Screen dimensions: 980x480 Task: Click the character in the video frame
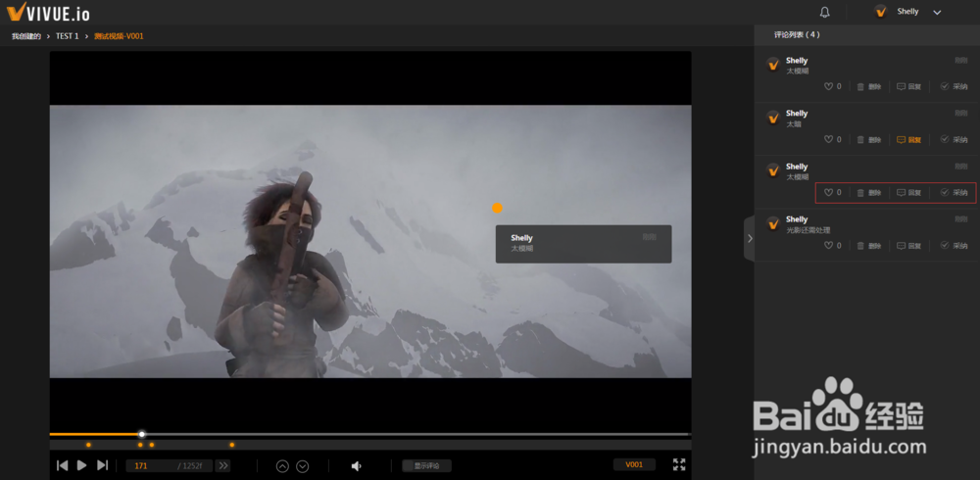284,275
